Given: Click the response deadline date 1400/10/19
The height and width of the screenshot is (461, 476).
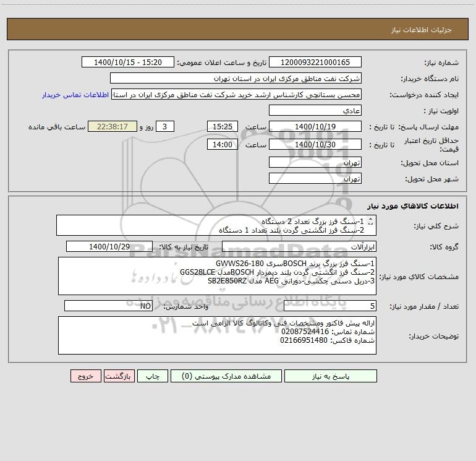Looking at the screenshot, I should 315,126.
